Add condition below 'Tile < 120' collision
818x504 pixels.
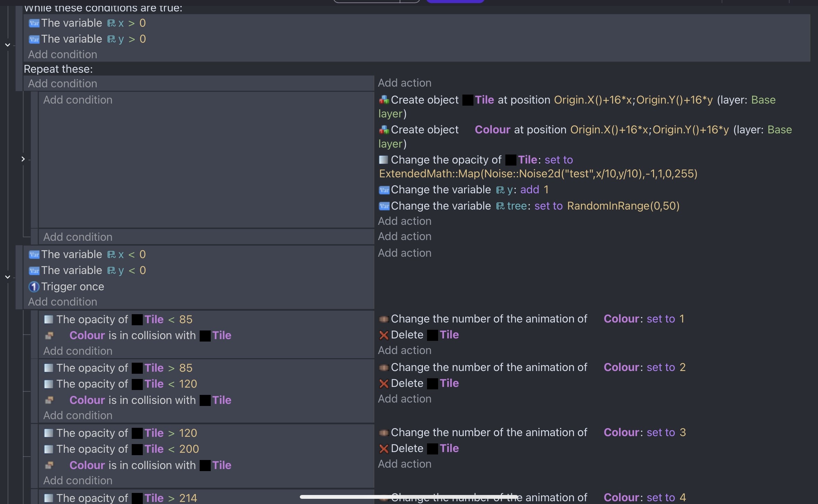click(x=78, y=415)
